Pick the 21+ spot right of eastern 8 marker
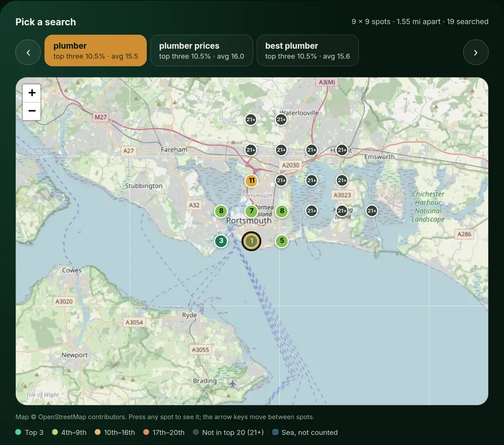 click(311, 211)
